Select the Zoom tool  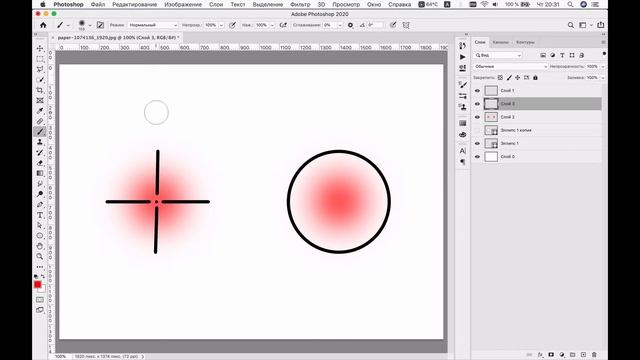40,256
